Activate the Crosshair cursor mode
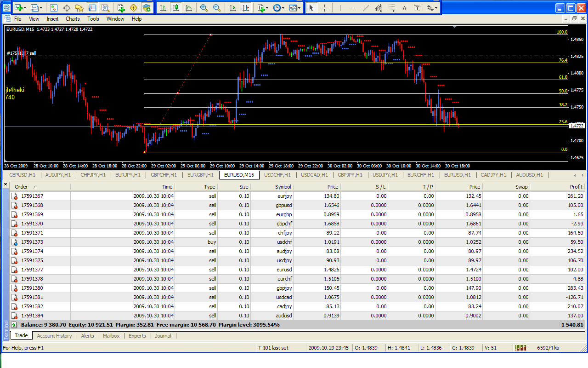The image size is (588, 368). click(324, 7)
